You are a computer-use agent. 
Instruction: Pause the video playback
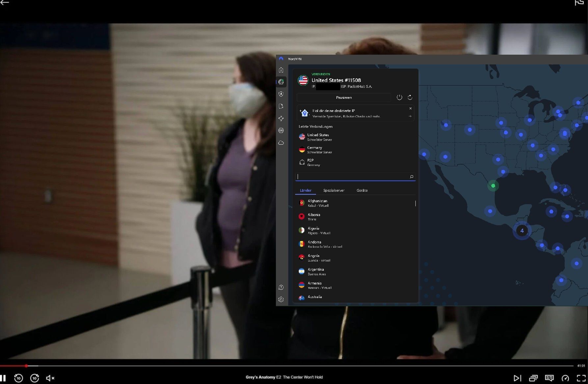(x=3, y=378)
